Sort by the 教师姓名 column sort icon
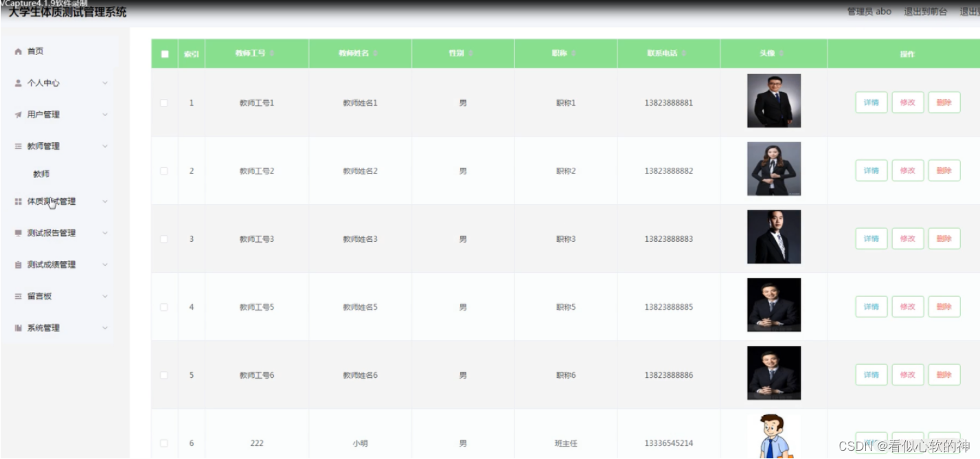Image resolution: width=980 pixels, height=459 pixels. tap(376, 54)
